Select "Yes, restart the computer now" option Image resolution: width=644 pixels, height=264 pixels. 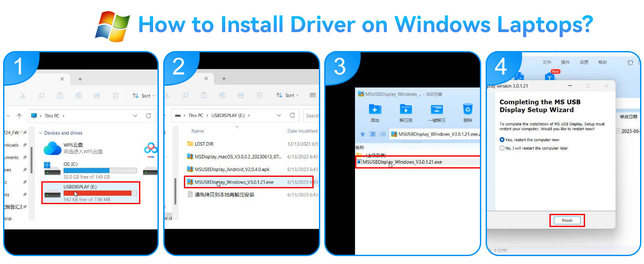[502, 139]
